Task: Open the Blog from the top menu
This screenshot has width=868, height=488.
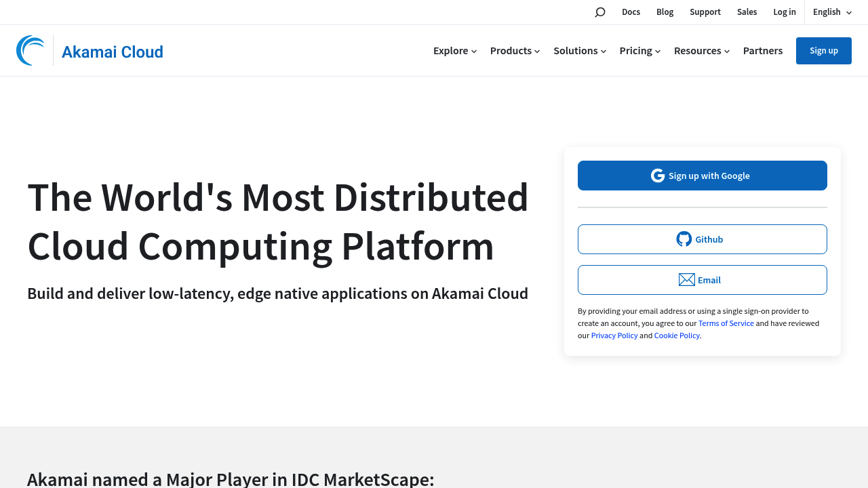Action: click(665, 12)
